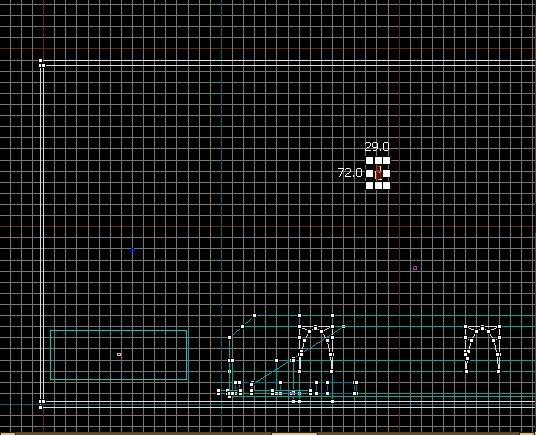
Task: Click the top-right selection handle
Action: tap(386, 161)
